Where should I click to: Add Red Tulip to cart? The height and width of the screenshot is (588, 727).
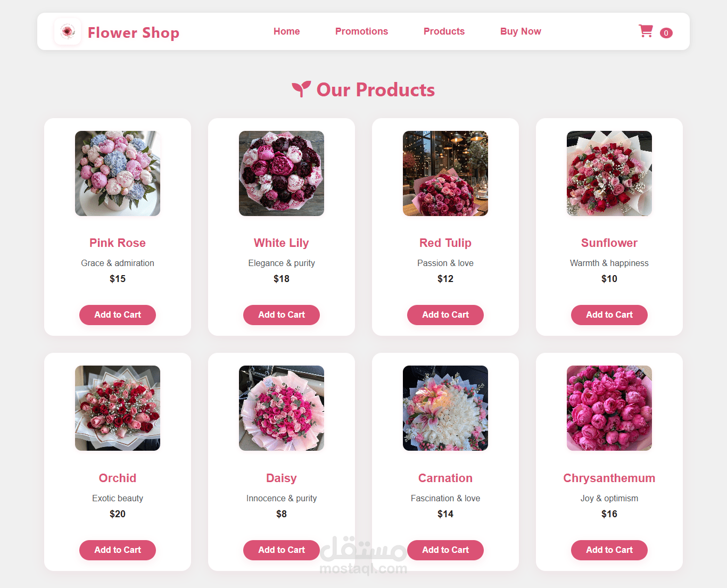[445, 315]
